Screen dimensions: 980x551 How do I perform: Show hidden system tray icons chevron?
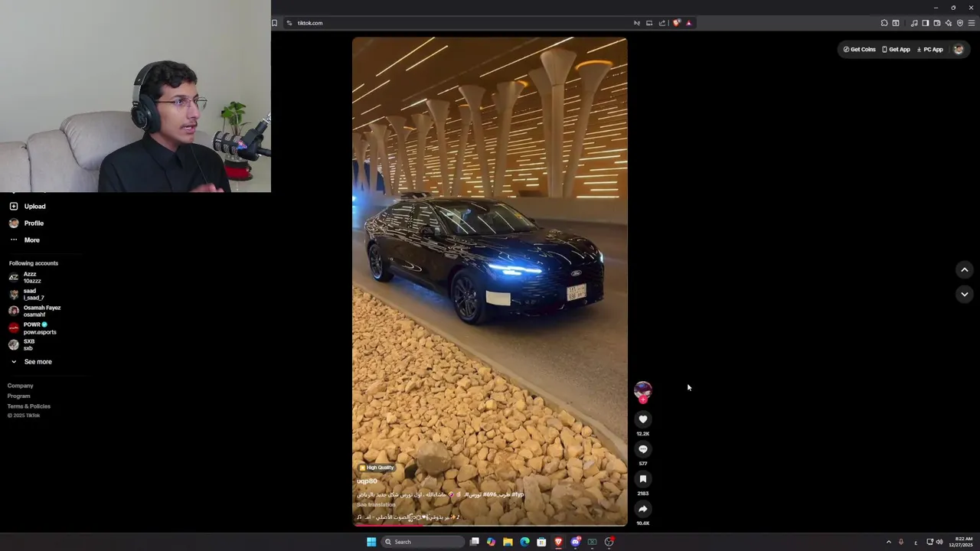pos(889,542)
